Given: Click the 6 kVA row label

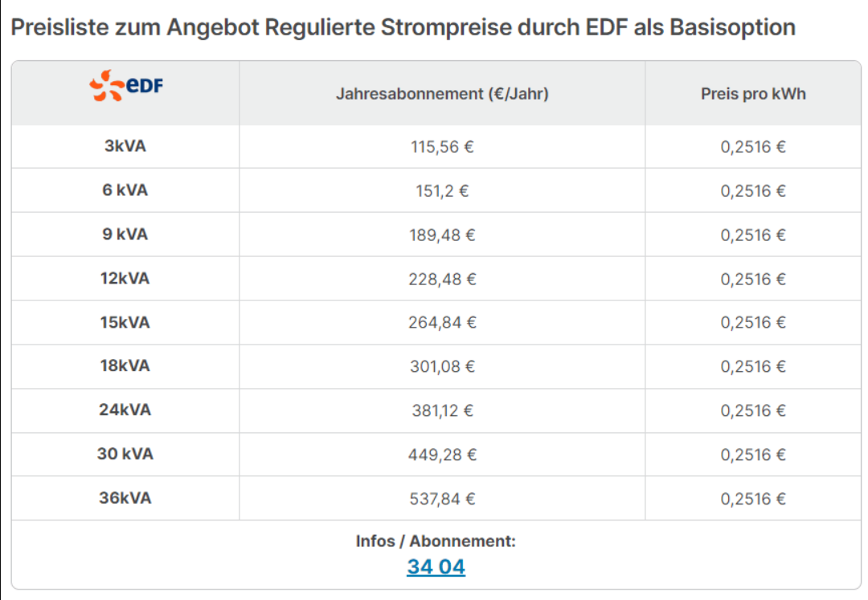Looking at the screenshot, I should click(x=125, y=190).
